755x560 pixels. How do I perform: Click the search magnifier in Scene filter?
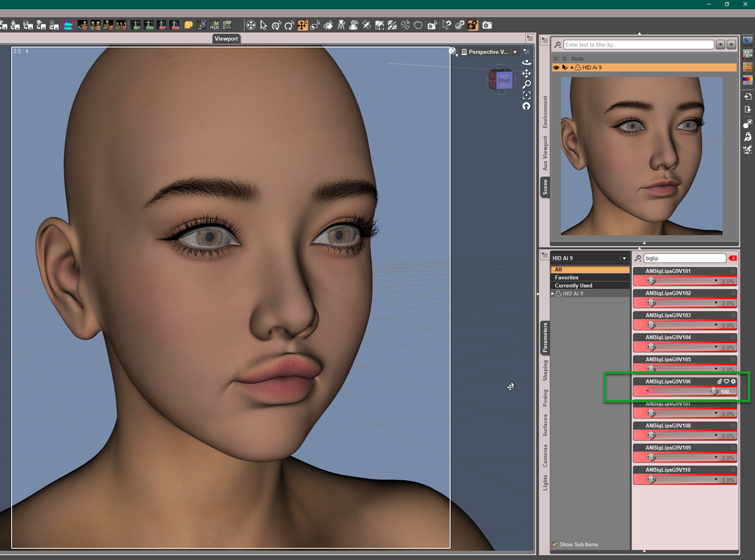pyautogui.click(x=557, y=45)
